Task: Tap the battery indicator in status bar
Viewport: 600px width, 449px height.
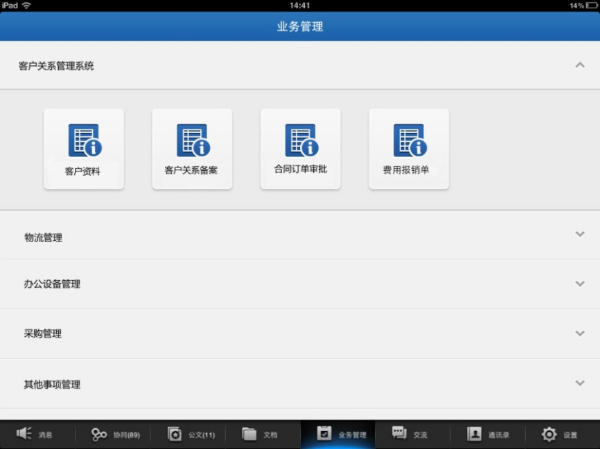Action: pos(585,6)
